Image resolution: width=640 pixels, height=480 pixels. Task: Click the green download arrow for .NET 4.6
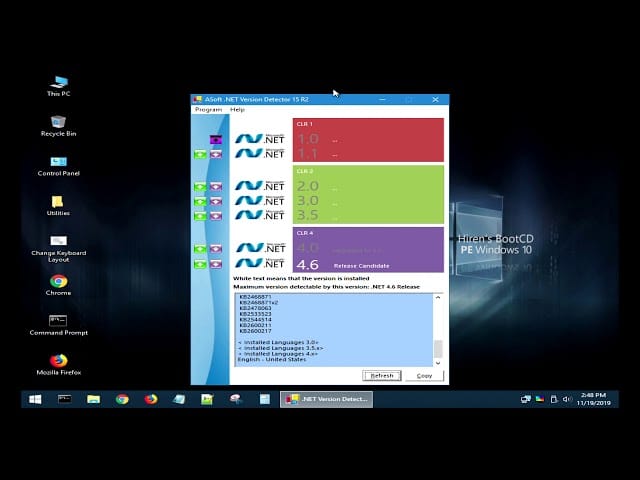point(200,264)
